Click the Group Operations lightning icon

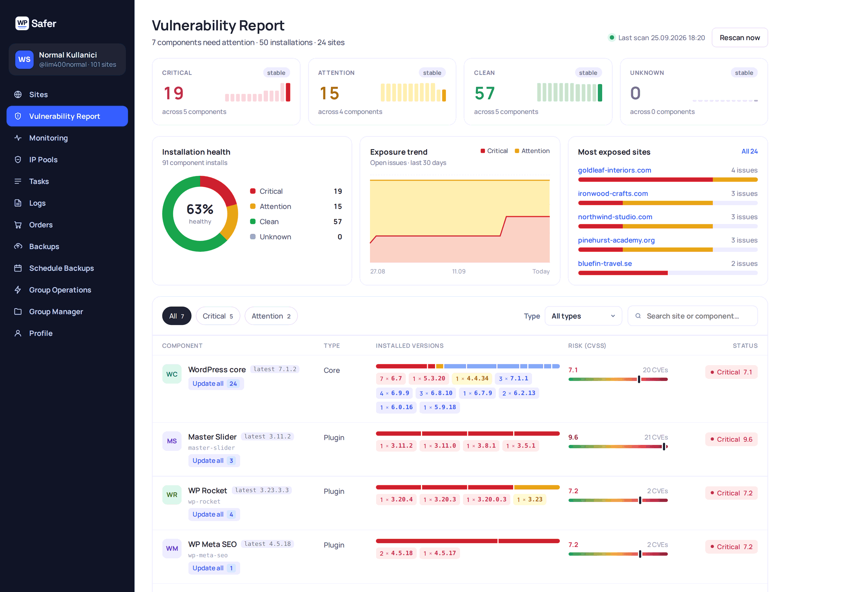(x=18, y=289)
